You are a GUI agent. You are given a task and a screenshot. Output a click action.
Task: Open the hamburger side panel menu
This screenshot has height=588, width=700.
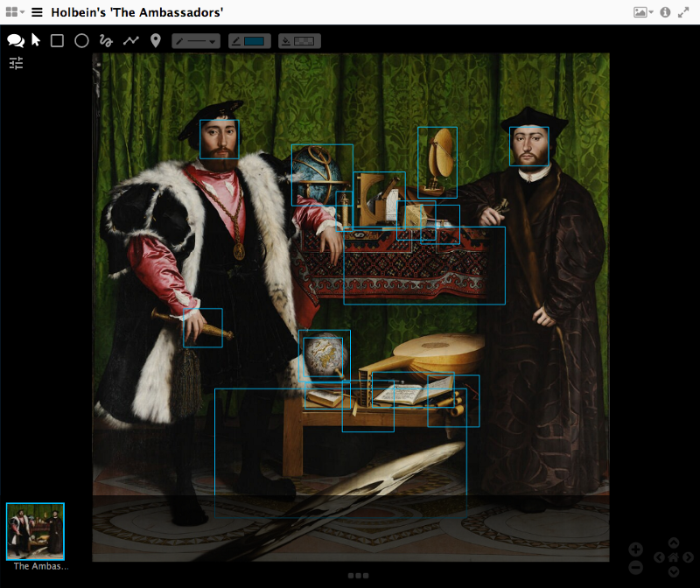pos(37,12)
